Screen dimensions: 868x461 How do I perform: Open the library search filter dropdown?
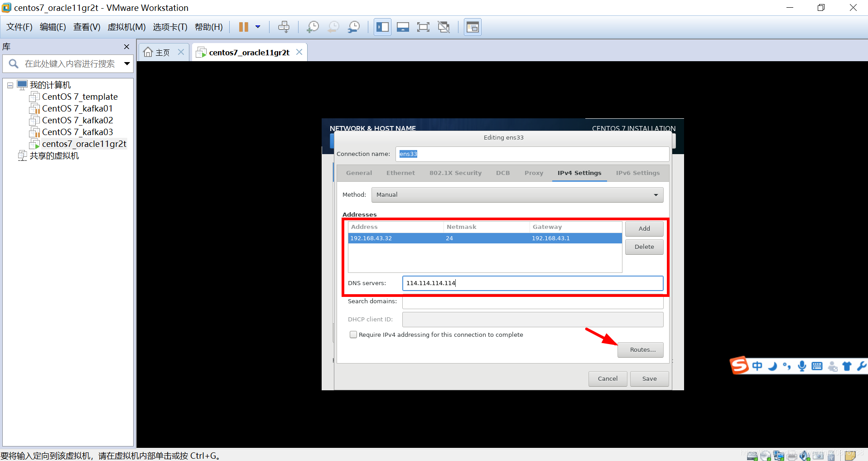(127, 64)
